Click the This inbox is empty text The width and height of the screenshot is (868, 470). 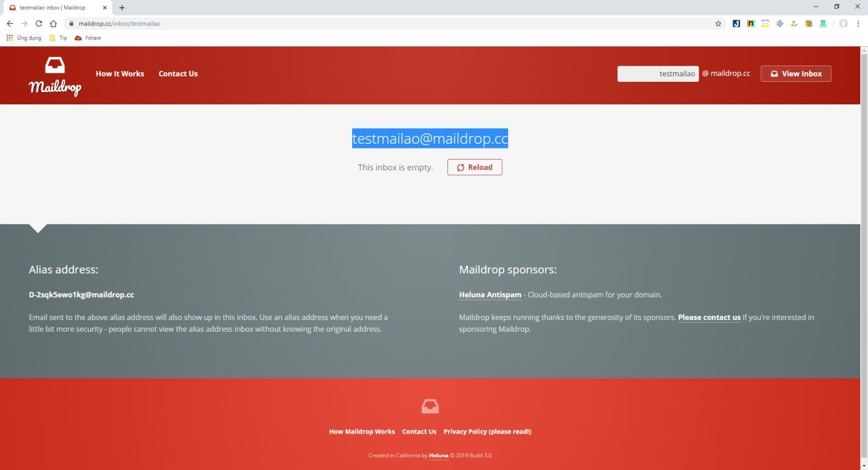coord(395,167)
